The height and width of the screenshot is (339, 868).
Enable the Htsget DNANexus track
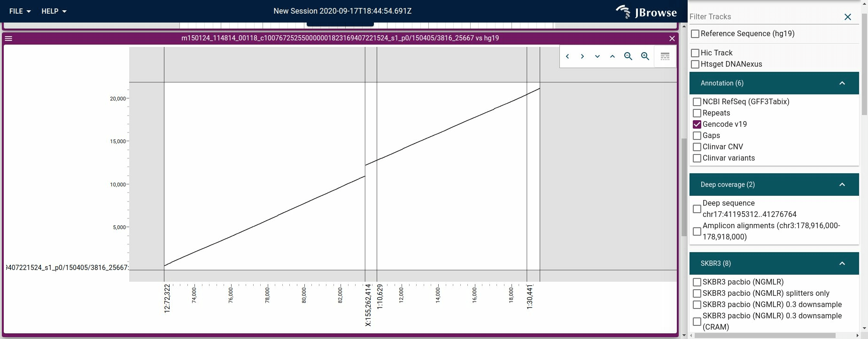(695, 64)
